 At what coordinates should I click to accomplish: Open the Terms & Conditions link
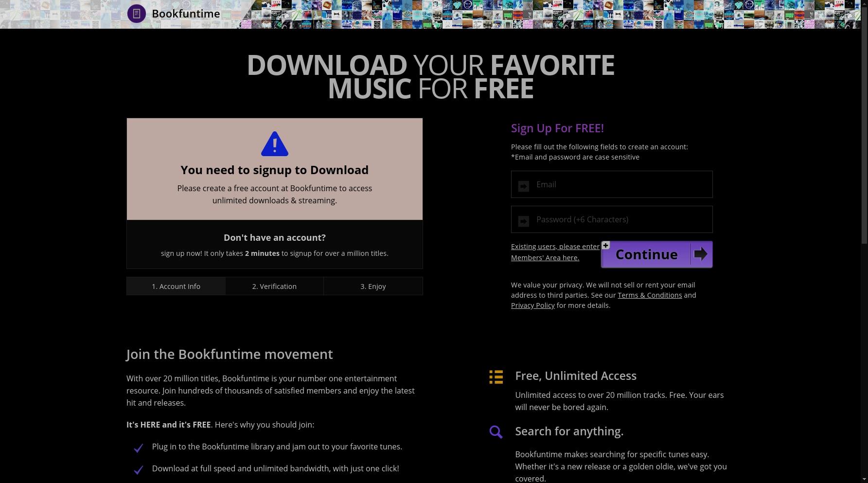(x=650, y=295)
